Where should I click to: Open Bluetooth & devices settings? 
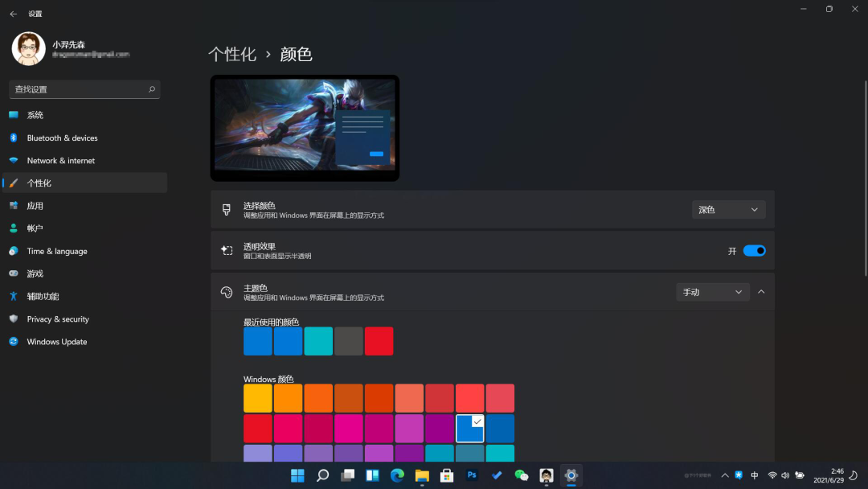point(62,138)
